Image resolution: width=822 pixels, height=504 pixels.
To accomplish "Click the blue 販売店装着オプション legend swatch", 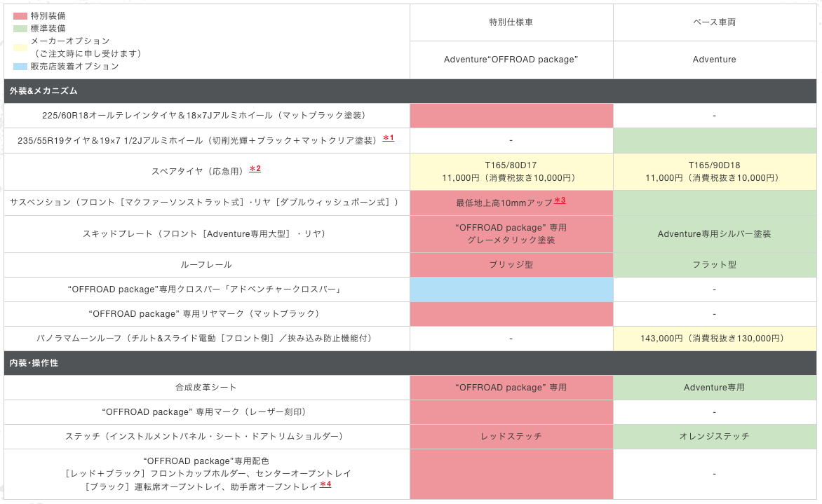I will (20, 67).
